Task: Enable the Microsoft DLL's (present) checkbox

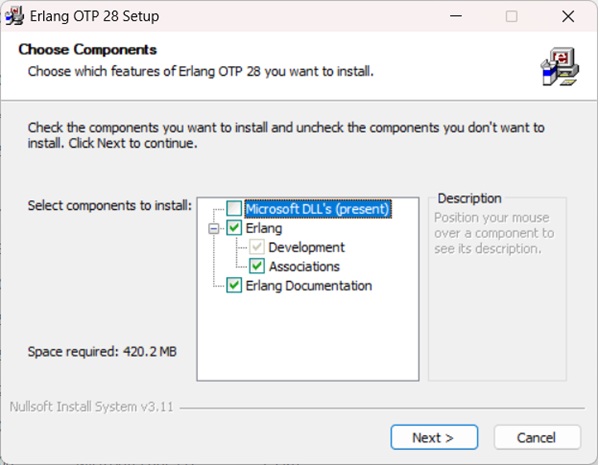Action: tap(234, 209)
